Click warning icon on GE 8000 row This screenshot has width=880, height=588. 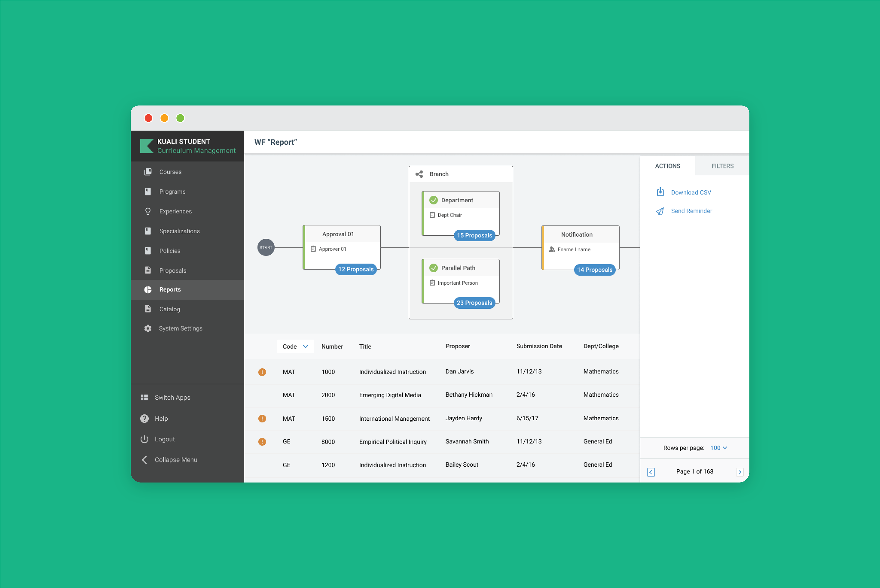click(262, 442)
